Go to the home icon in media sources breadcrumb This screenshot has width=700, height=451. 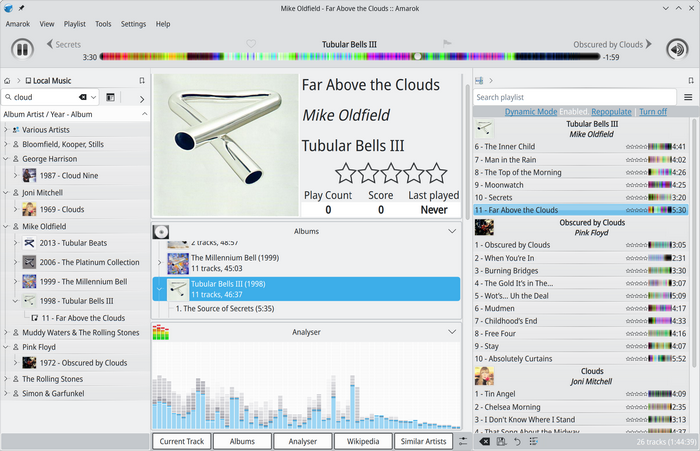(7, 81)
